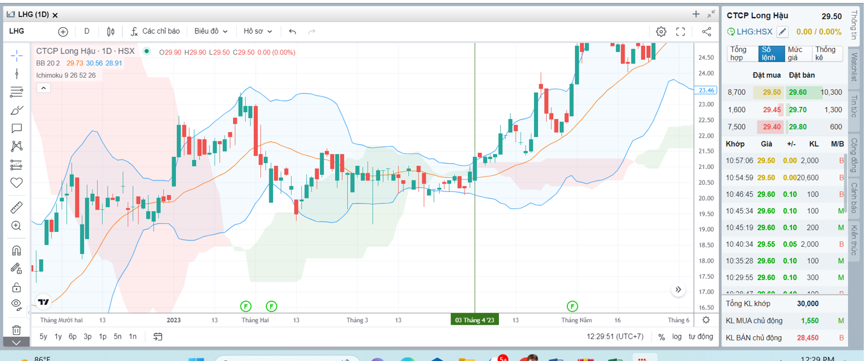Click the Ichimoku 9 26 52 26 legend

[66, 75]
